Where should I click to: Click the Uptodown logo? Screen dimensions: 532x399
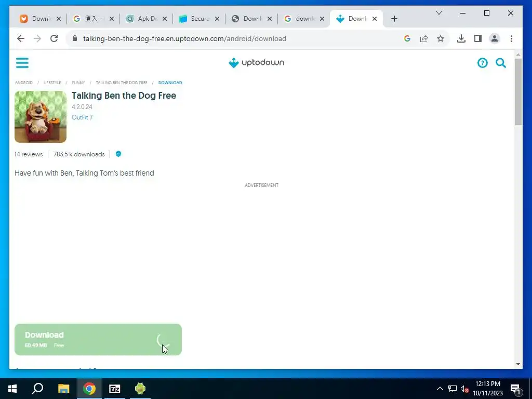(x=257, y=63)
